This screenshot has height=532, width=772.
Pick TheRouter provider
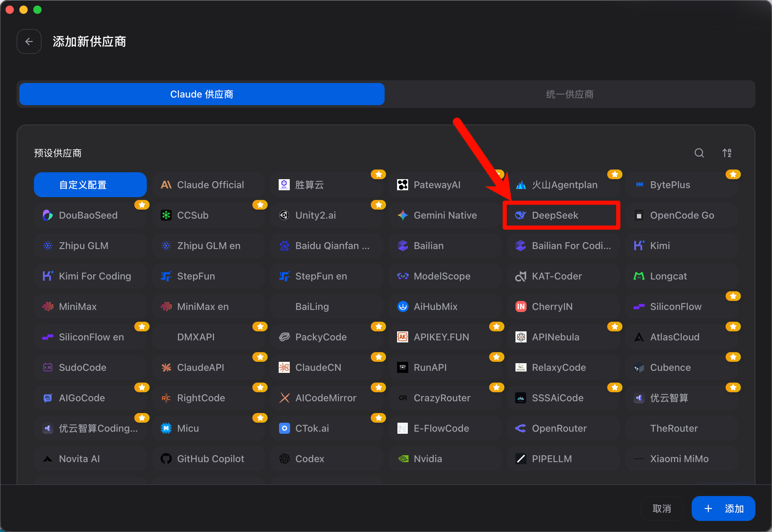[682, 428]
